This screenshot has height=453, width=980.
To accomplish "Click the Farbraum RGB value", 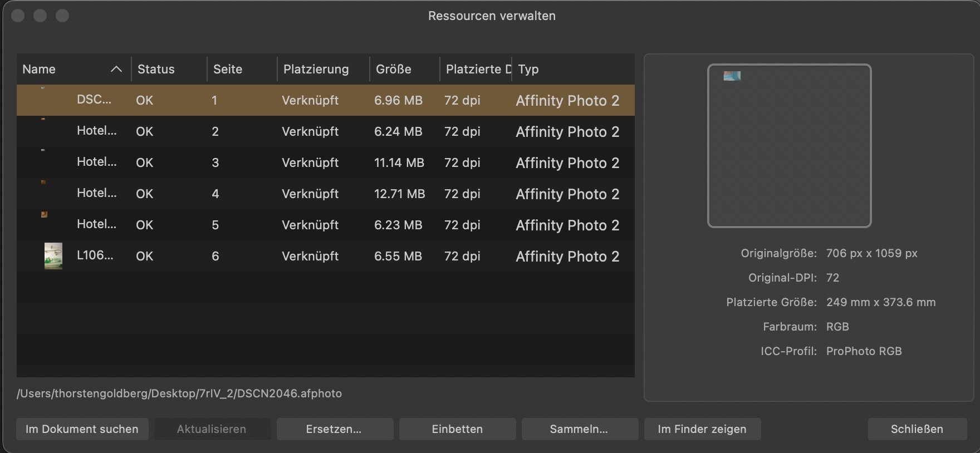I will (837, 327).
